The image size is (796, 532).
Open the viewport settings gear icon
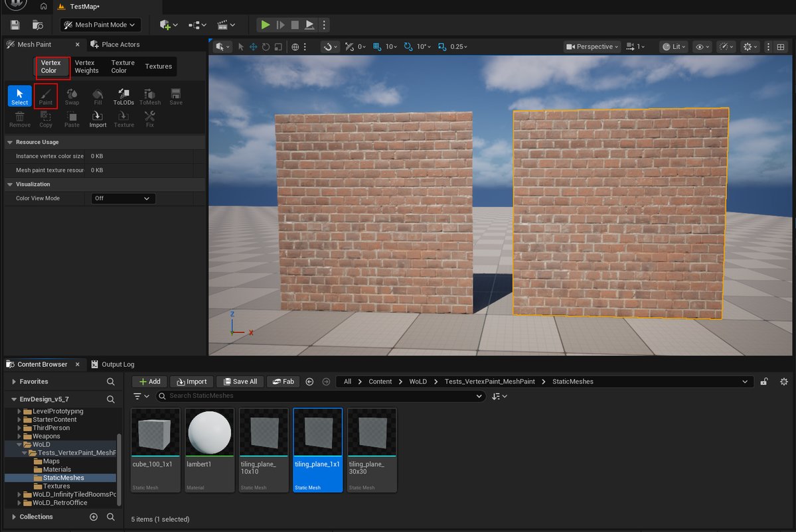(749, 46)
